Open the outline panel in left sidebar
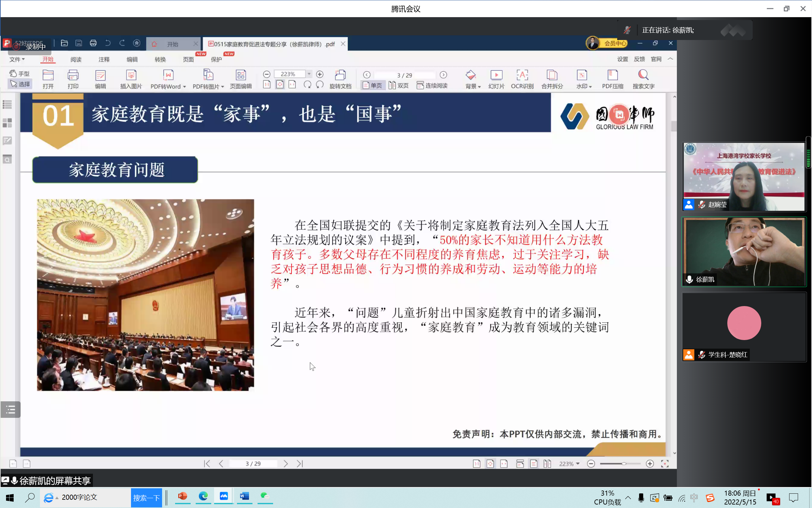The height and width of the screenshot is (508, 812). click(7, 104)
